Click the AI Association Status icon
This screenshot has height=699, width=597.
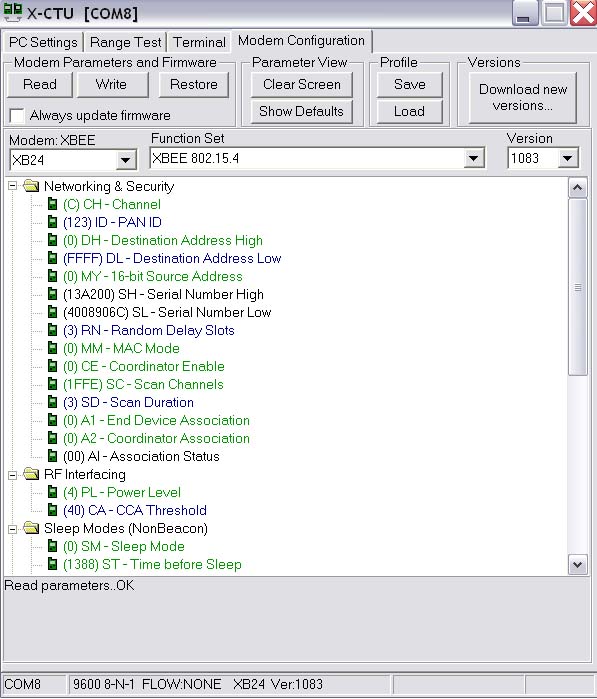[x=53, y=456]
